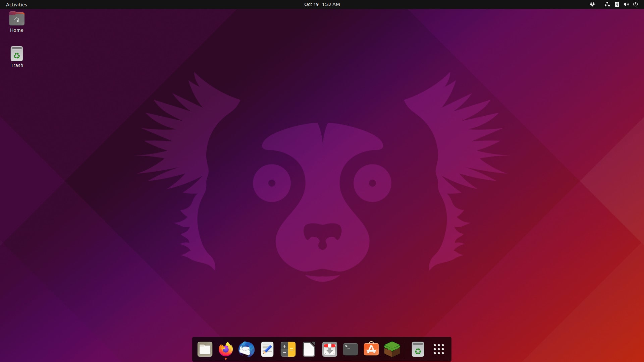Open Transmission download manager

329,349
